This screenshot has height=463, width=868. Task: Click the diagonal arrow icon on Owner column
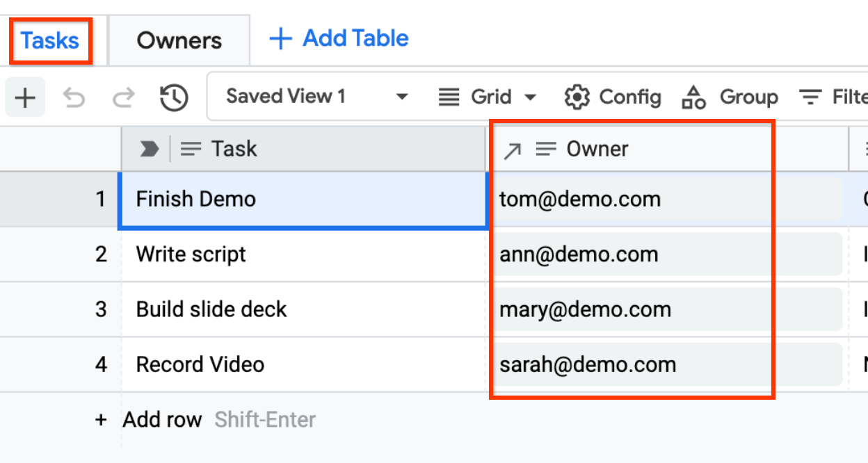(512, 147)
